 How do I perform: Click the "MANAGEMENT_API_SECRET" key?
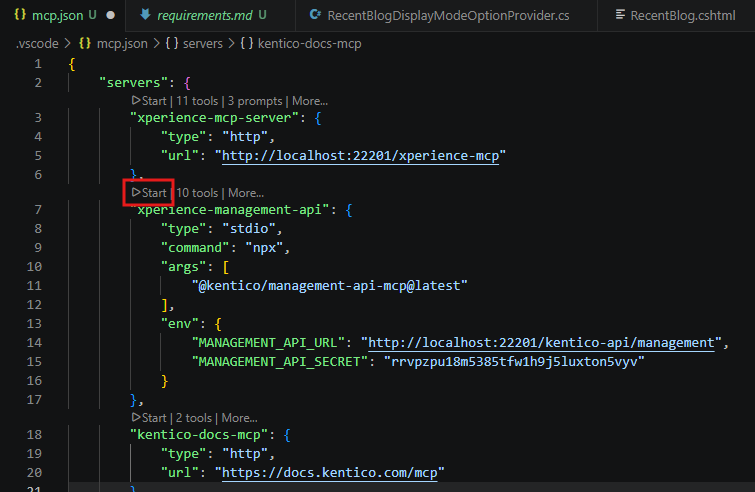(280, 362)
